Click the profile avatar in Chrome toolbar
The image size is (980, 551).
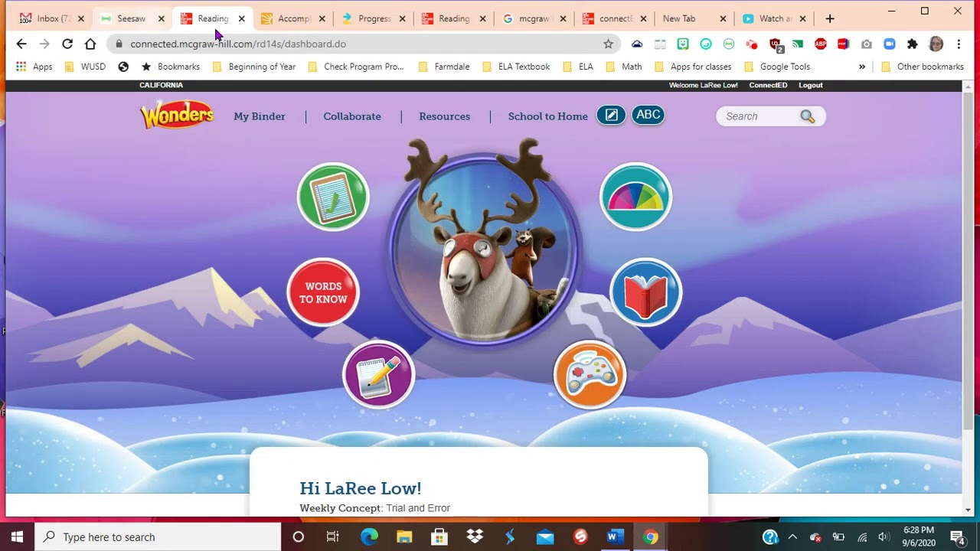pos(936,44)
